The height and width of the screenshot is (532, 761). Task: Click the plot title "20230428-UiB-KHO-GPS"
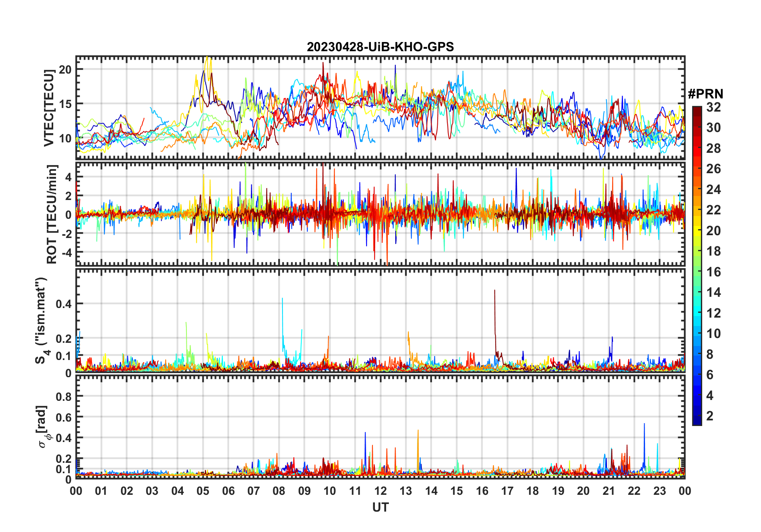[380, 47]
